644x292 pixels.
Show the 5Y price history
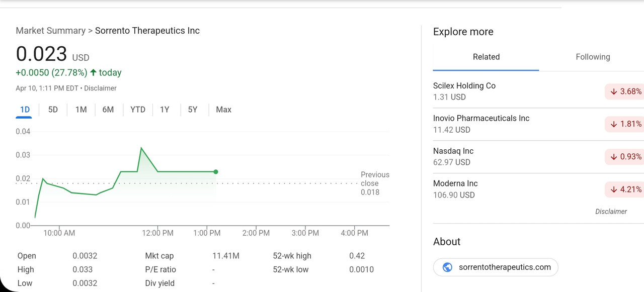pyautogui.click(x=193, y=110)
